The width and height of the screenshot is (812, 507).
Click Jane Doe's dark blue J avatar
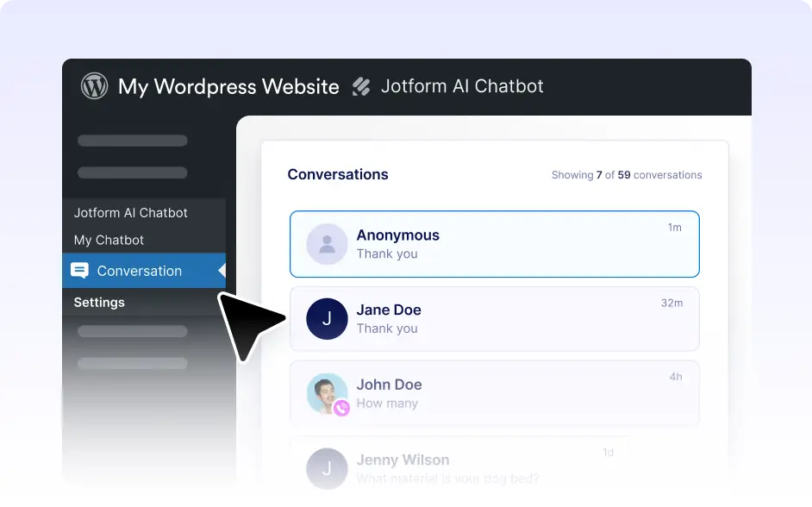tap(327, 319)
